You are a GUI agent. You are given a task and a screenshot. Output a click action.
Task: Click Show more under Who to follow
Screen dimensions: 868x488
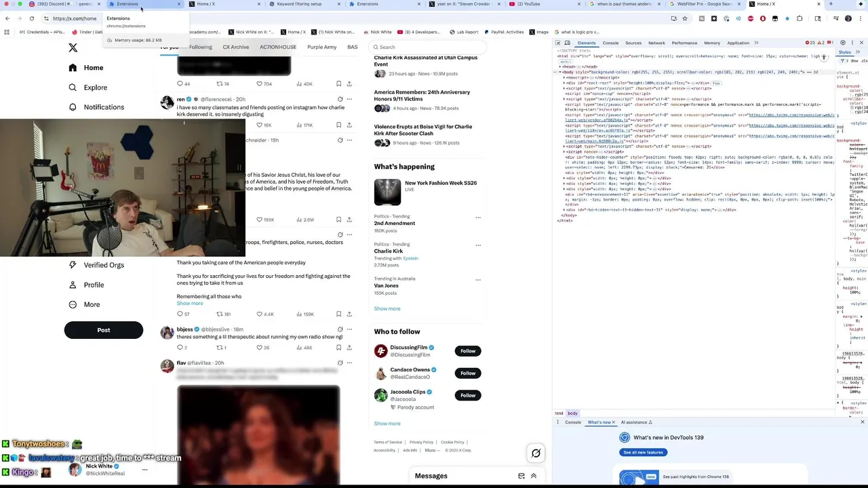coord(387,424)
